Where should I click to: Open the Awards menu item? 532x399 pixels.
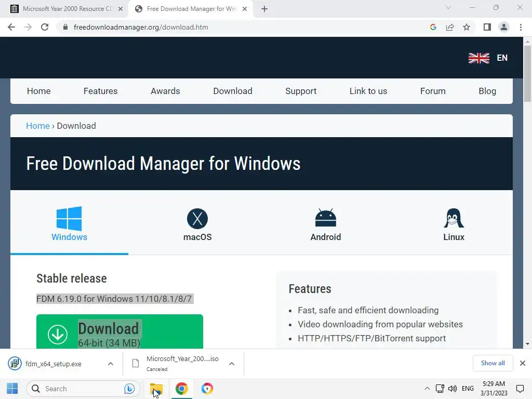pos(165,91)
